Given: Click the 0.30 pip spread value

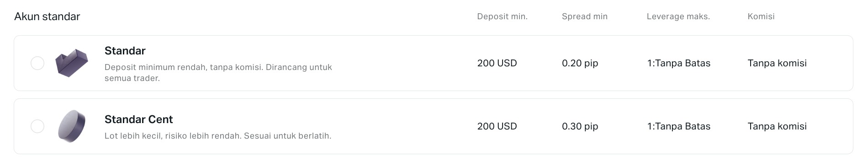Looking at the screenshot, I should tap(580, 126).
